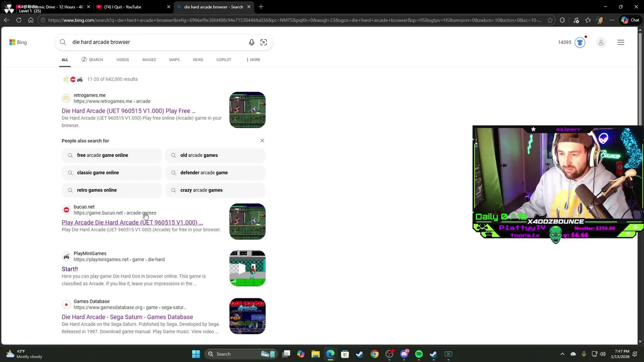
Task: Open File Explorer from taskbar
Action: 315,354
